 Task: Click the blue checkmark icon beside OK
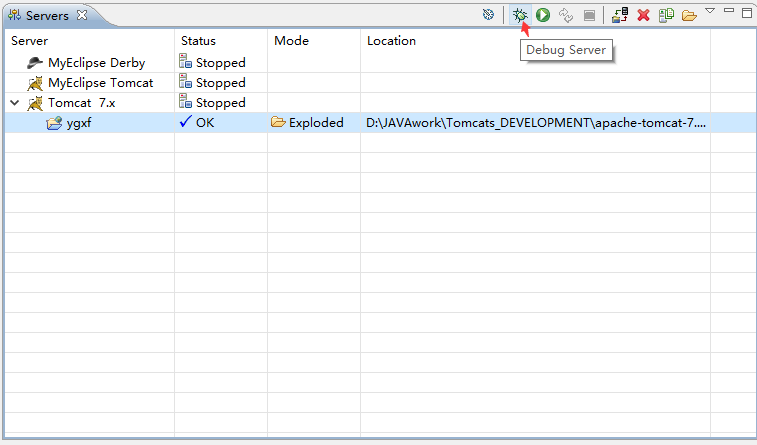pos(185,121)
